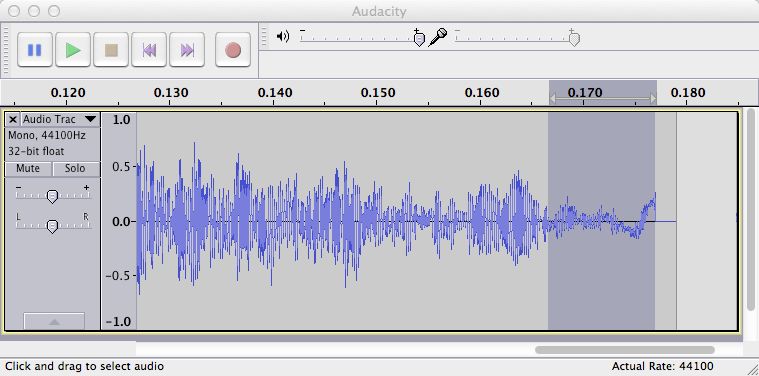Click the microphone input level icon
The image size is (759, 376).
(x=438, y=37)
